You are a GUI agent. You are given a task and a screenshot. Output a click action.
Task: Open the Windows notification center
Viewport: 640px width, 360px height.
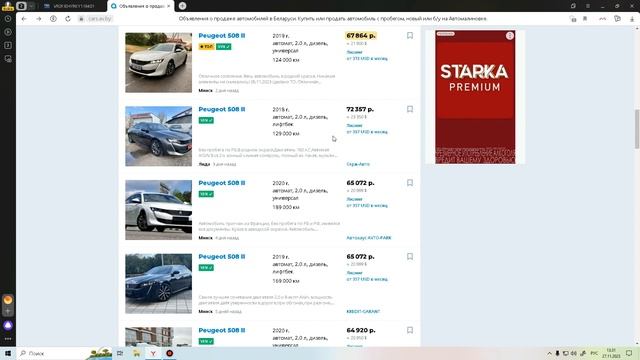click(x=629, y=353)
